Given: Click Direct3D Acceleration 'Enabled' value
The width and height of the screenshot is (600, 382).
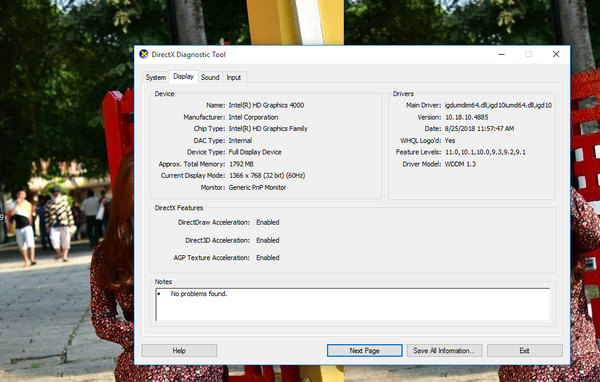Looking at the screenshot, I should pos(268,240).
